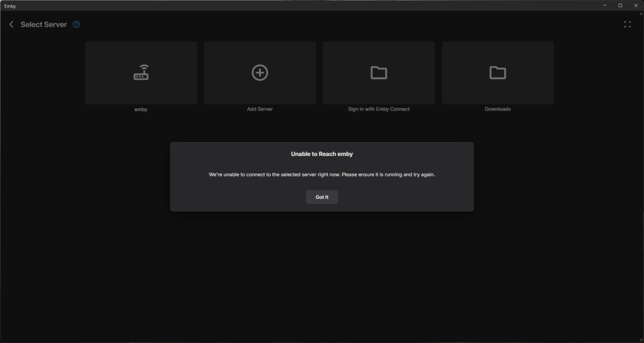Click the Select Server heading
Screen dimensions: 644x343
[x=43, y=25]
